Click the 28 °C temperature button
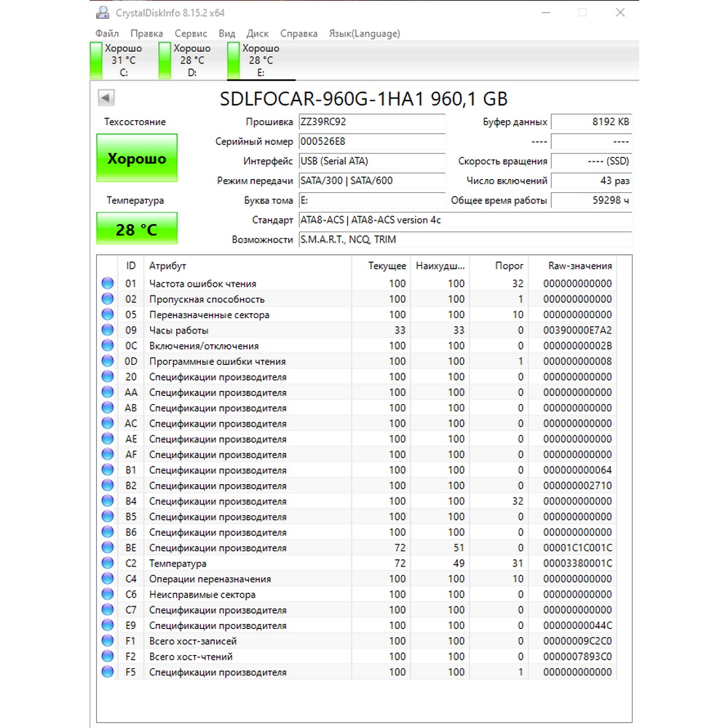 click(137, 229)
